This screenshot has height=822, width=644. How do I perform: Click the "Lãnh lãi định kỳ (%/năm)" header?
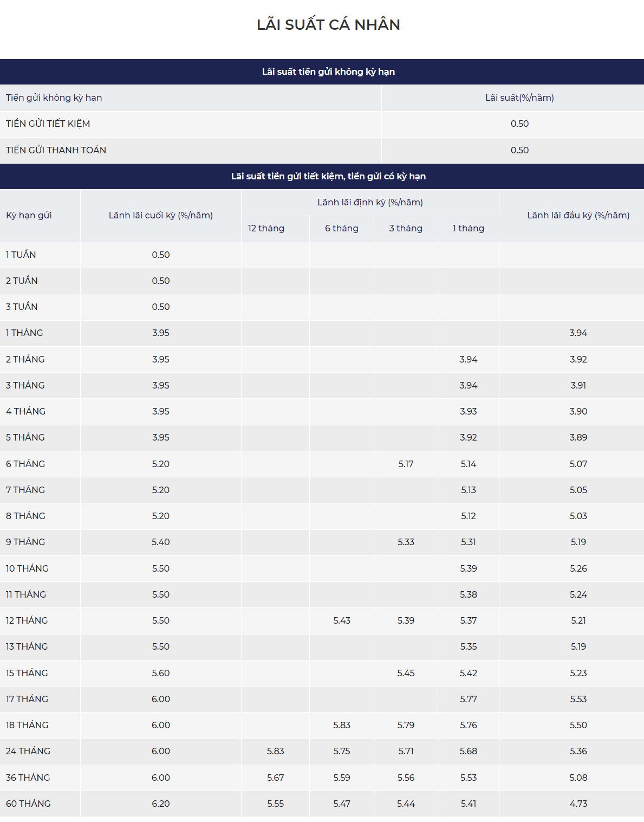[x=370, y=202]
